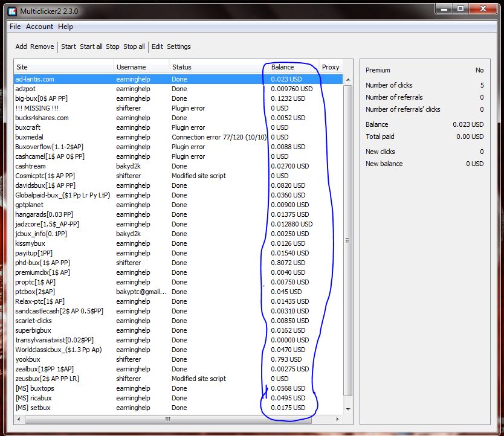Click the horizontal scrollbar thumb
The width and height of the screenshot is (504, 436).
tap(168, 419)
